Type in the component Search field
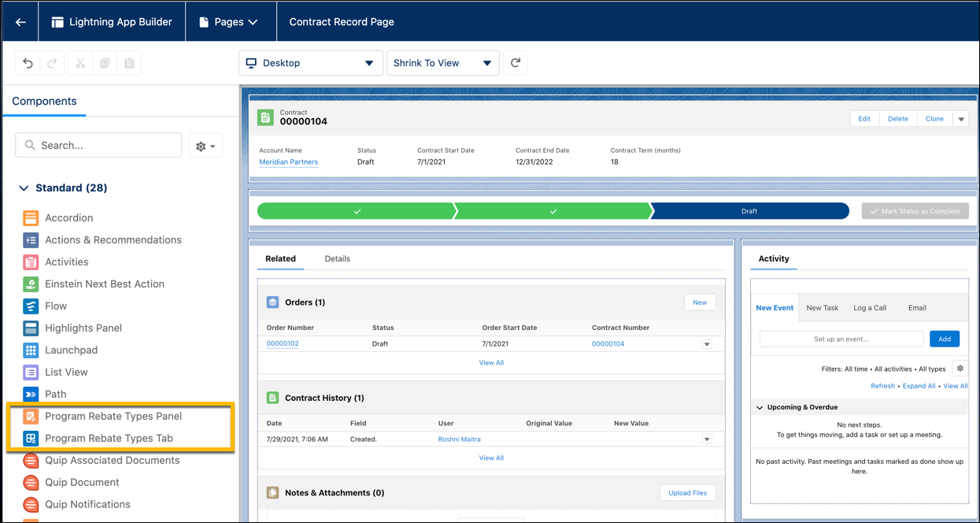Screen dimensions: 980x523 (98, 145)
